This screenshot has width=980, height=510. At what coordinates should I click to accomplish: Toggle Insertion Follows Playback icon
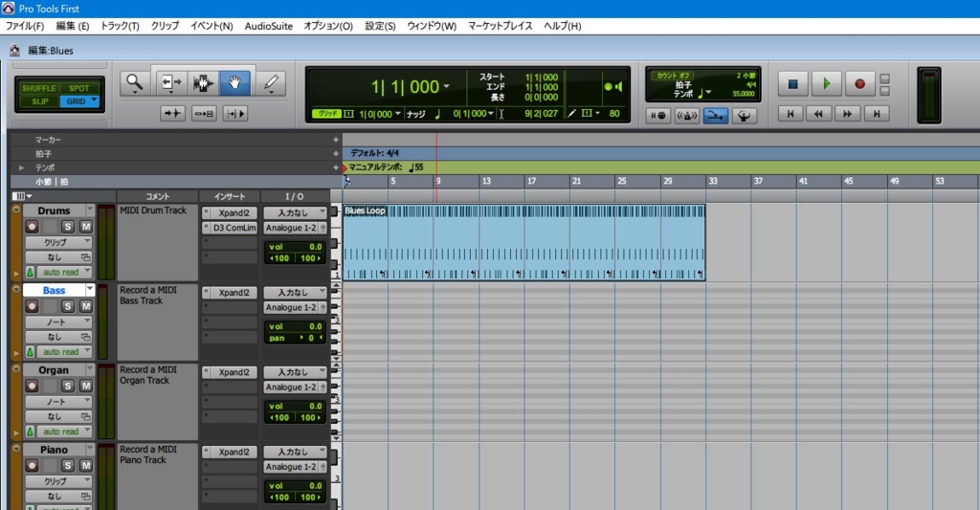tap(235, 114)
